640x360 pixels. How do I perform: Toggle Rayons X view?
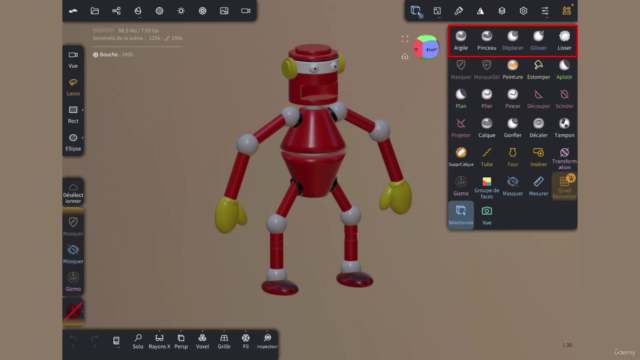(x=159, y=341)
